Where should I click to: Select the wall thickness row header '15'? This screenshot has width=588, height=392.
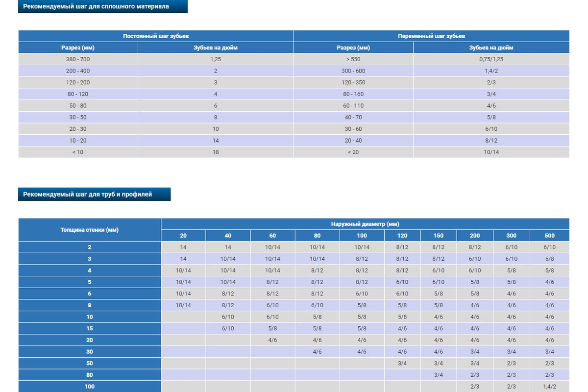90,328
